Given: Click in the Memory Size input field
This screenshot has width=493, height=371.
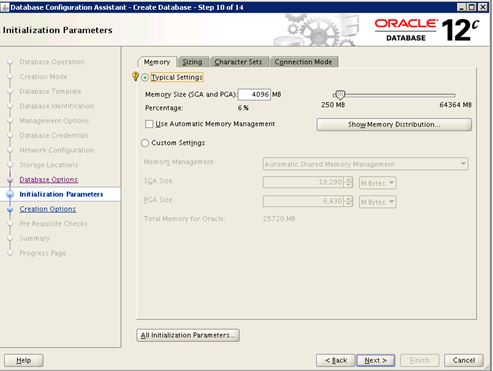Looking at the screenshot, I should 254,95.
